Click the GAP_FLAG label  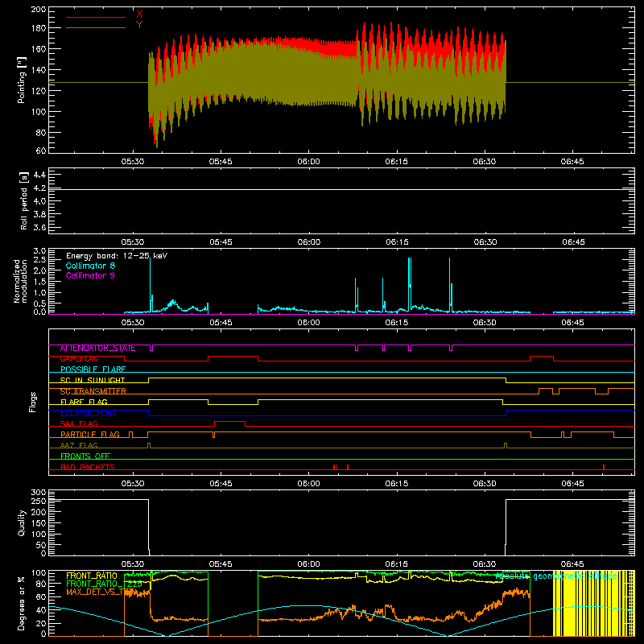(x=79, y=359)
